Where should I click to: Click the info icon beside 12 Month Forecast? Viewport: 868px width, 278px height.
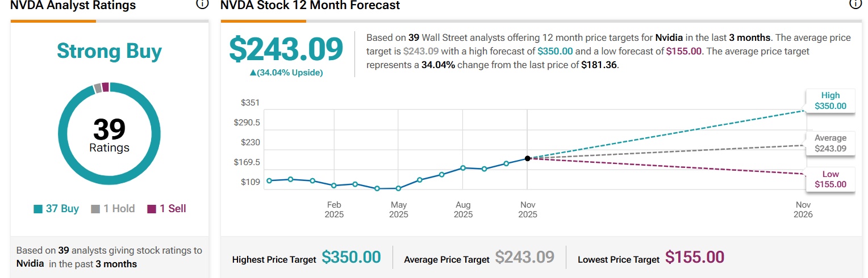(x=855, y=4)
